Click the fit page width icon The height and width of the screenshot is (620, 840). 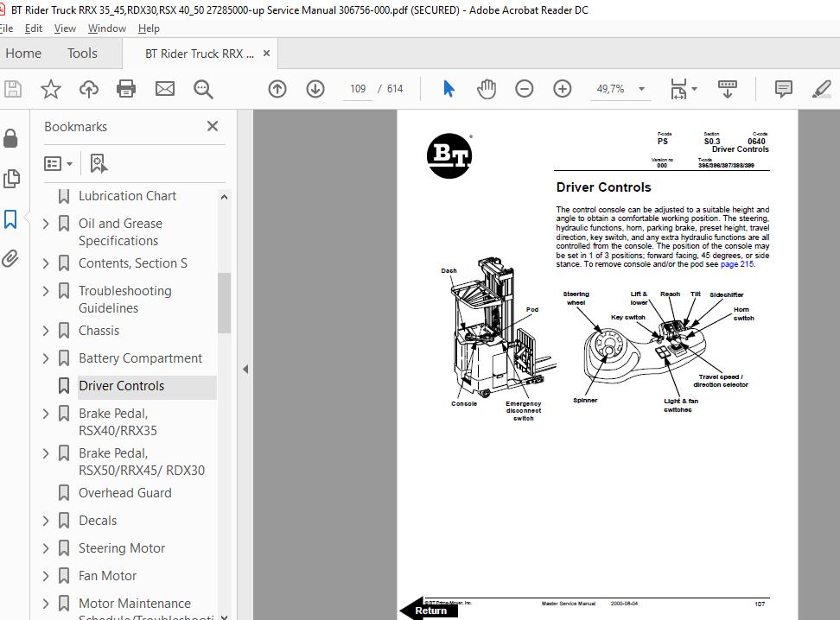click(678, 89)
